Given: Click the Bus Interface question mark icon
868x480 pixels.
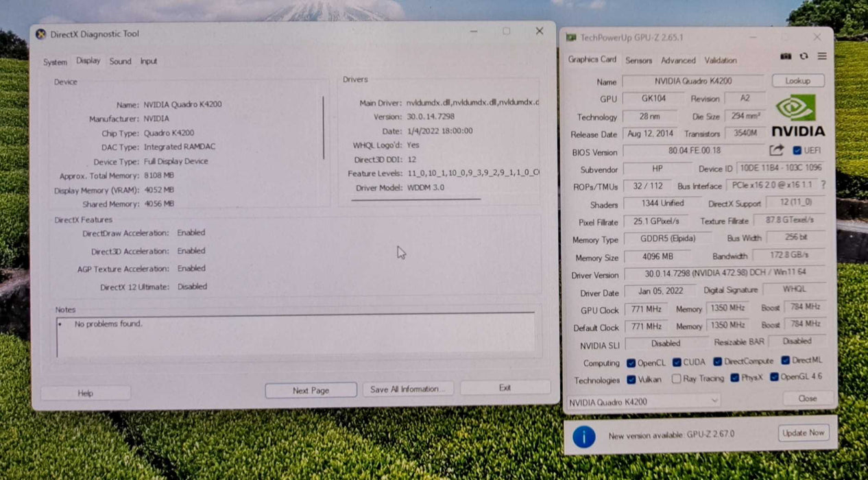Looking at the screenshot, I should click(x=823, y=185).
